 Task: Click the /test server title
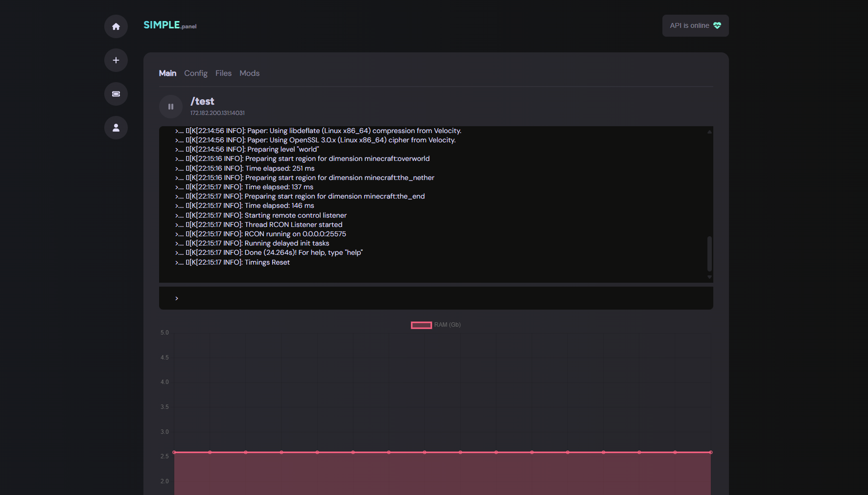[x=202, y=101]
